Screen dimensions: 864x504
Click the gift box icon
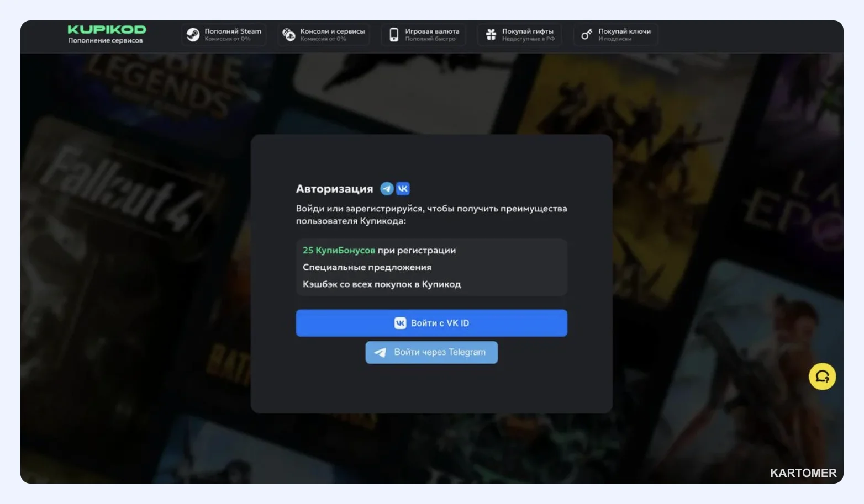pos(491,35)
